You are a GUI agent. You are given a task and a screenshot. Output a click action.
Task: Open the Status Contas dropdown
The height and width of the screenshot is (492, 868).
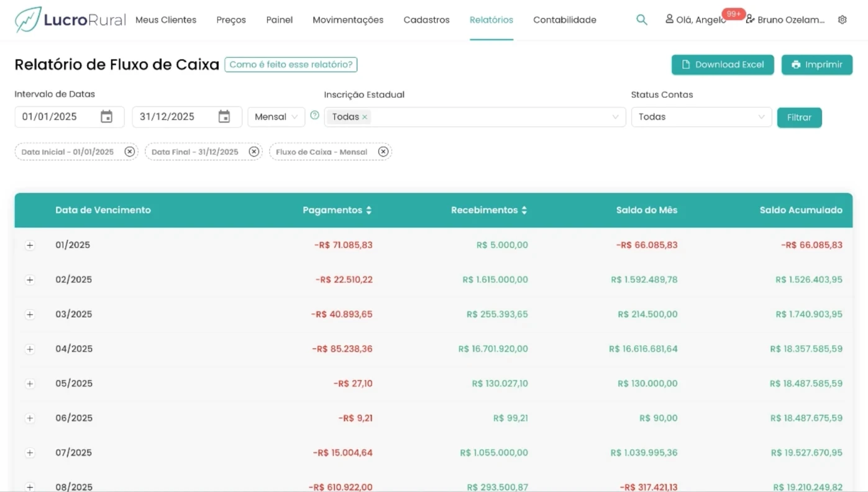point(701,117)
